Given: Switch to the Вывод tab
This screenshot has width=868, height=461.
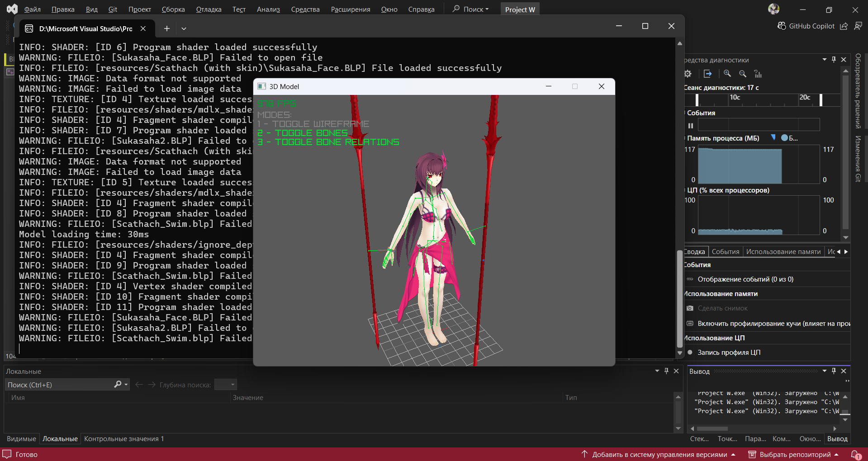Looking at the screenshot, I should 837,439.
